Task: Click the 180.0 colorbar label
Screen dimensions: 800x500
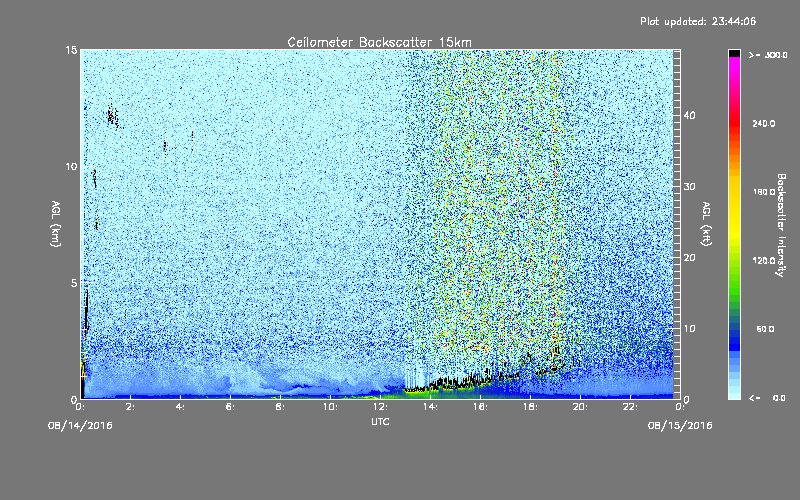Action: 764,192
